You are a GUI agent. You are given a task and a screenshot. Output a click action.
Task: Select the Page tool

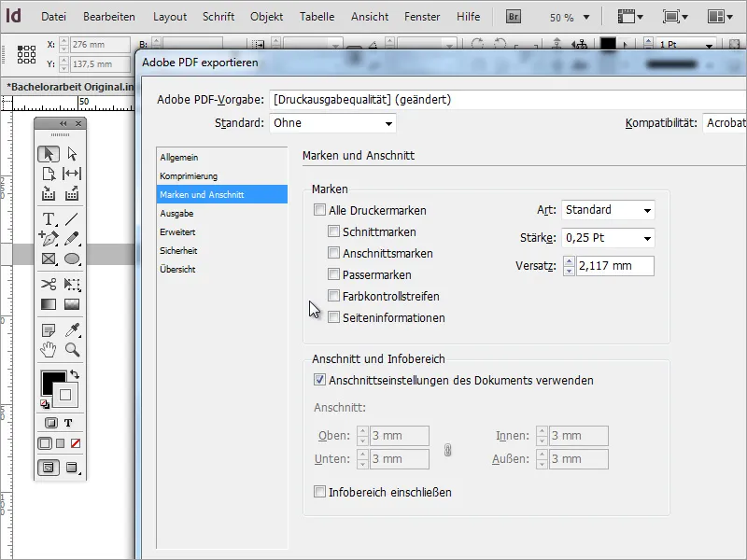(x=49, y=174)
